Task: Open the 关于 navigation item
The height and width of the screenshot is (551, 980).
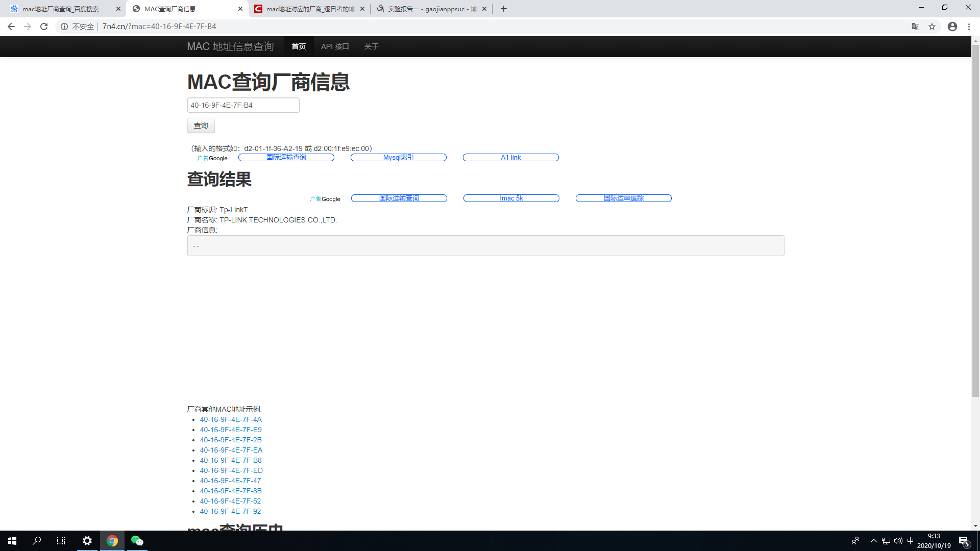Action: 371,46
